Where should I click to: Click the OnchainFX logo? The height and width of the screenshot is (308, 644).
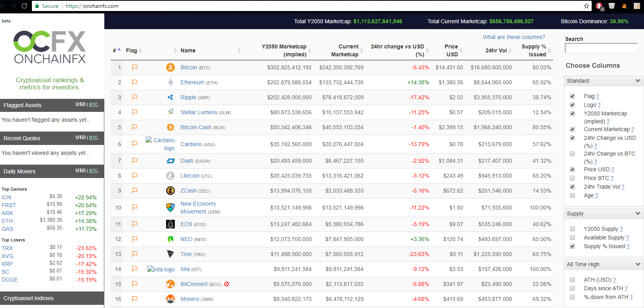pos(50,47)
